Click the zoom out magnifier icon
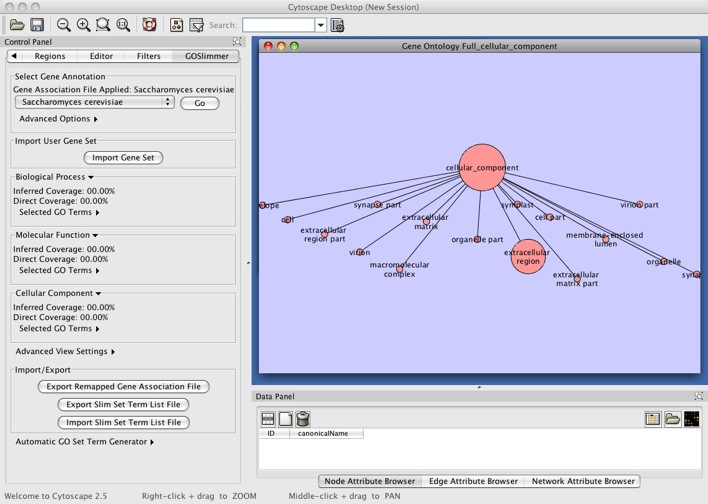The width and height of the screenshot is (708, 504). (64, 24)
